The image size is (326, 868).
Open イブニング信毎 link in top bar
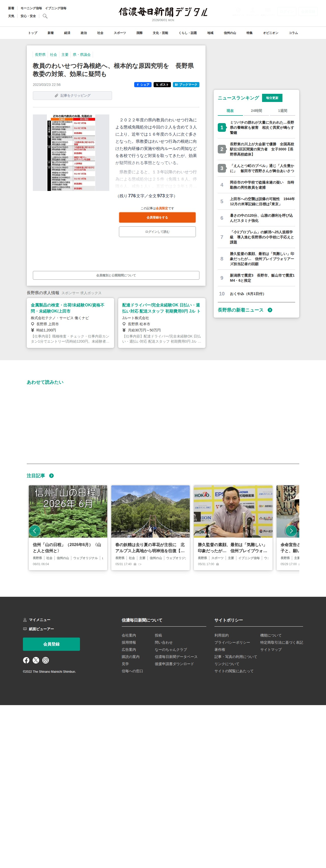click(56, 8)
